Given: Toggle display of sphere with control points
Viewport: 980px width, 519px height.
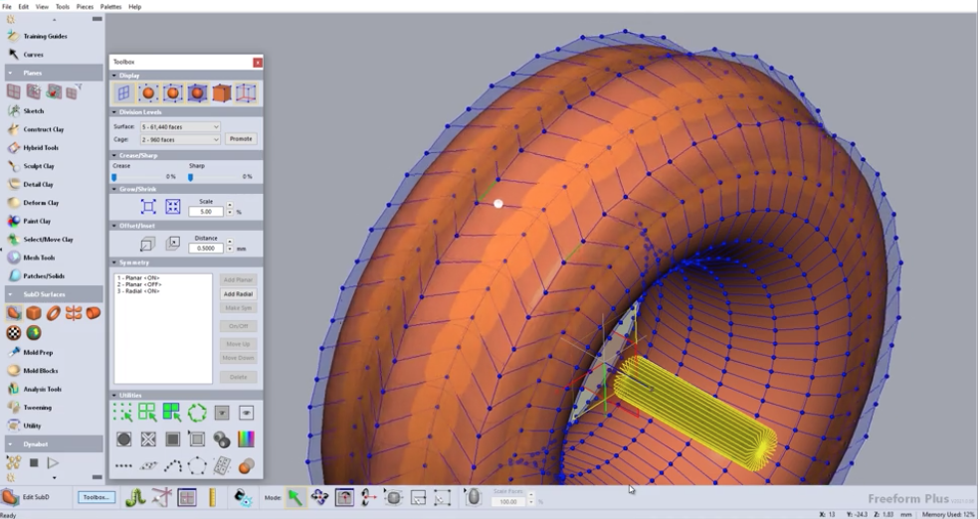Looking at the screenshot, I should click(148, 93).
